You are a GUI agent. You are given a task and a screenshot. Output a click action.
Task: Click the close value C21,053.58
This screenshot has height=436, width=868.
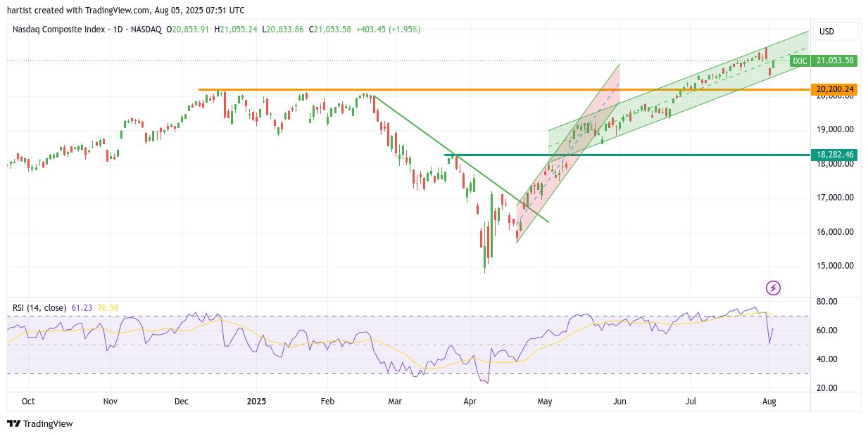click(330, 30)
